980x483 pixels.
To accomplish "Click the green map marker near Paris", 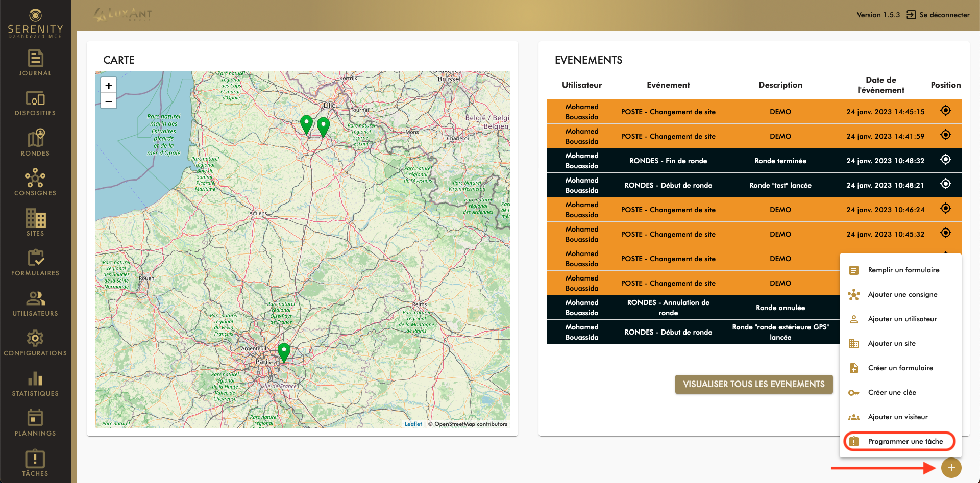I will 284,351.
